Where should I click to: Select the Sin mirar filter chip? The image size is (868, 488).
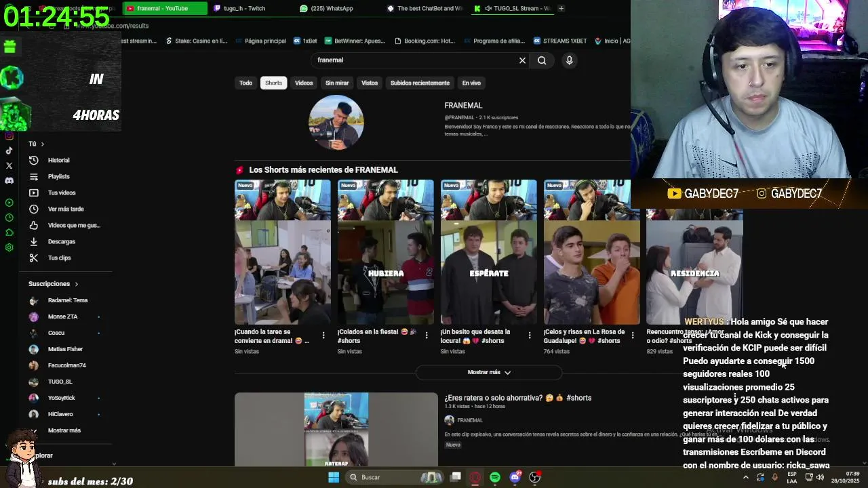tap(337, 83)
